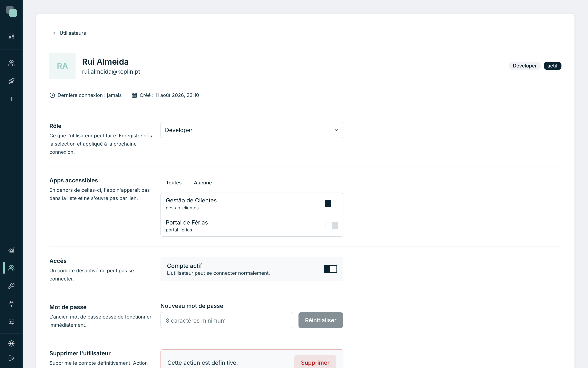Screen dimensions: 588x368
Task: Click the name Rui Almeida heading
Action: tap(105, 62)
